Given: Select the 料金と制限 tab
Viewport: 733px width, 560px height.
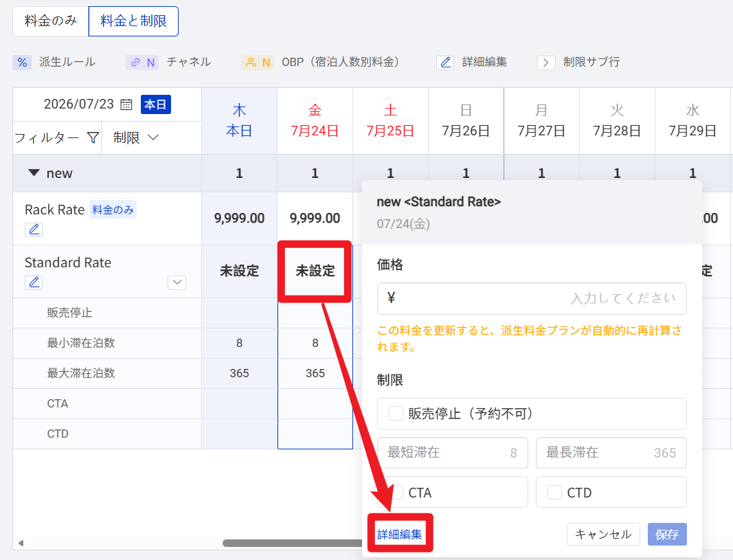Looking at the screenshot, I should (133, 21).
